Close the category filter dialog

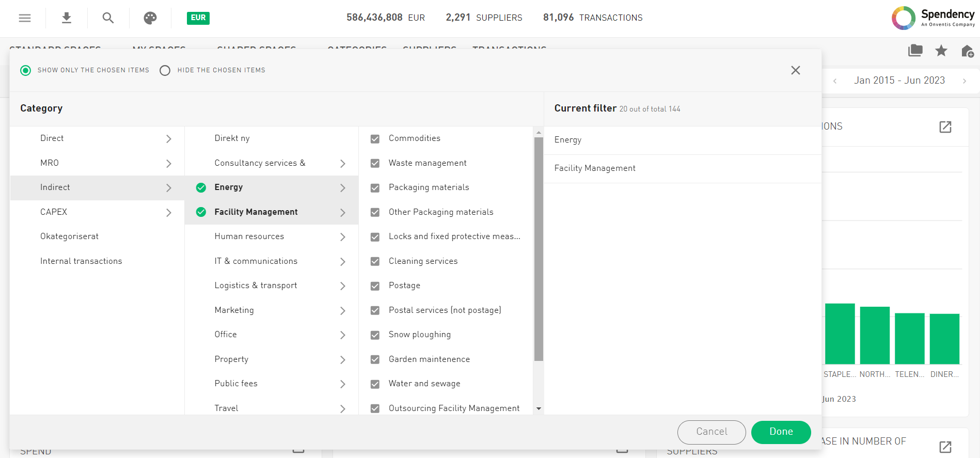[795, 70]
